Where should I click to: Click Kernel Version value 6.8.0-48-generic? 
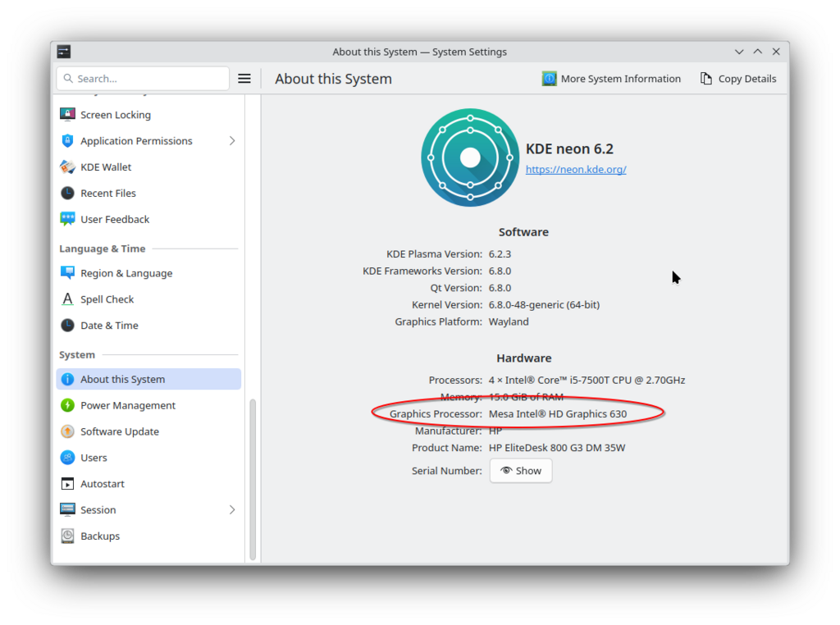point(545,305)
